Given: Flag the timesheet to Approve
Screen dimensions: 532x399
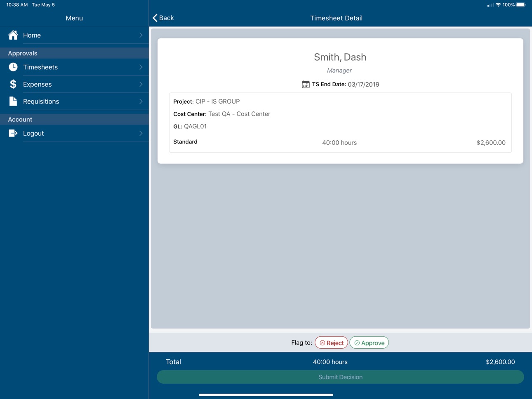Looking at the screenshot, I should coord(369,343).
